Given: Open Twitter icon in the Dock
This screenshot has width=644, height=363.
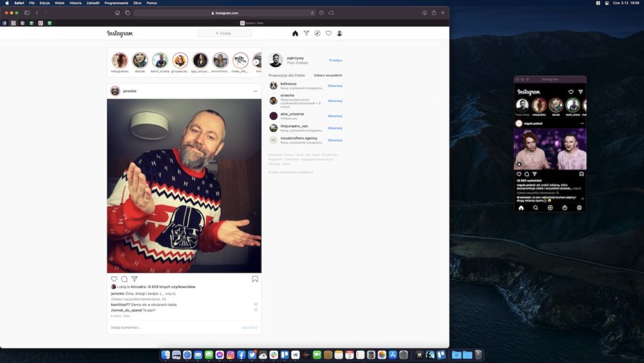Looking at the screenshot, I should [252, 355].
